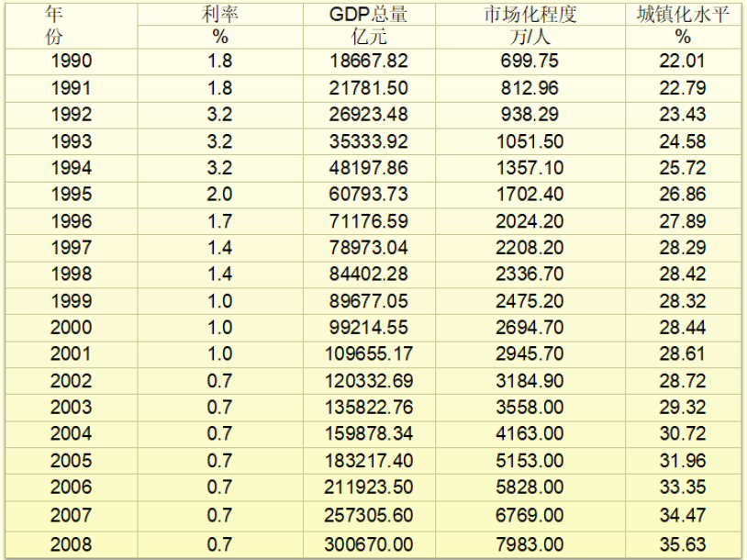
Task: Click GDP value 18667.82
Action: 369,61
